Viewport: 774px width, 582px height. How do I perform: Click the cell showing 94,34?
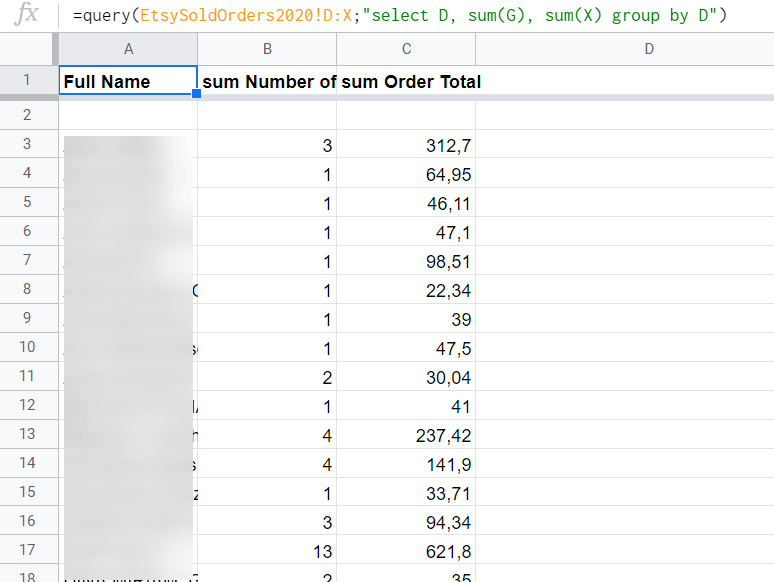click(x=406, y=522)
